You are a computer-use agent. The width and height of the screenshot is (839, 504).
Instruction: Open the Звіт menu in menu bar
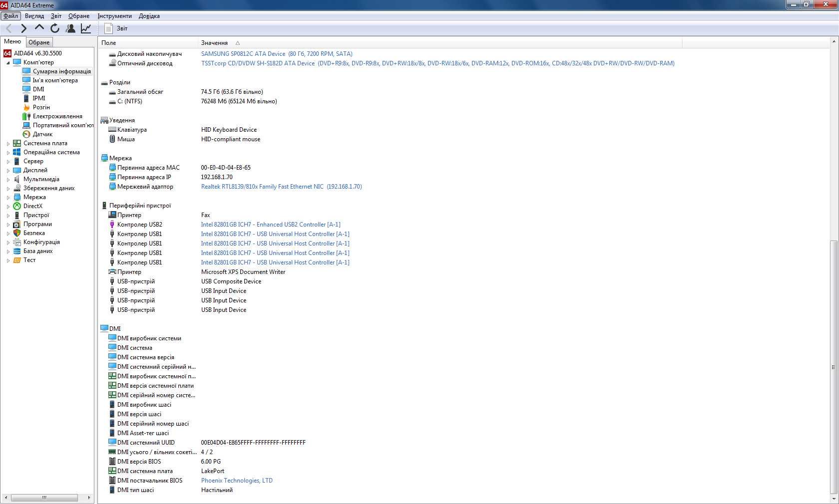[x=56, y=16]
